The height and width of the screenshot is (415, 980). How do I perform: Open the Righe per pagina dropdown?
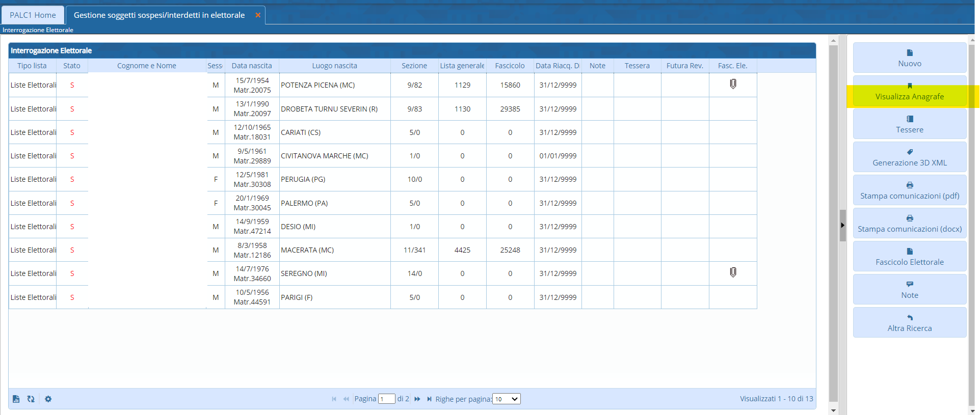click(507, 399)
